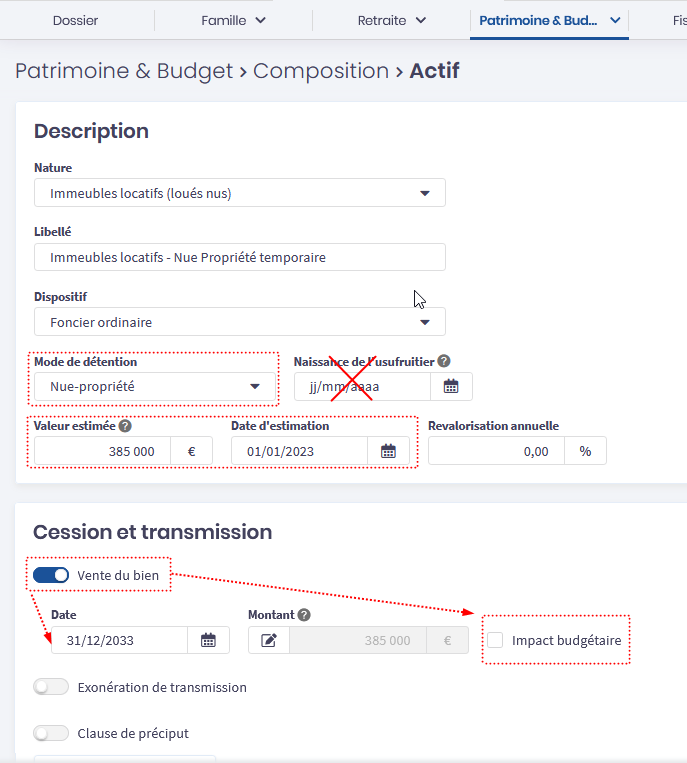Open the Famille menu
The width and height of the screenshot is (687, 763).
(233, 20)
